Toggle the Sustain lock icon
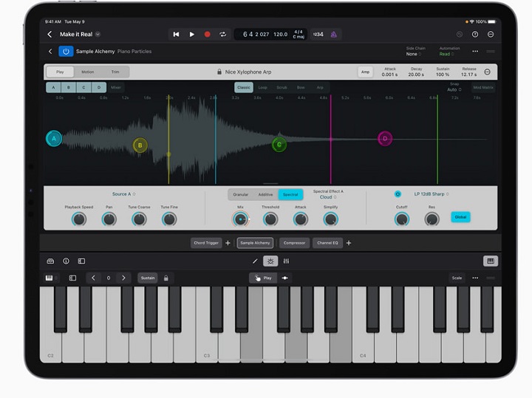 166,278
